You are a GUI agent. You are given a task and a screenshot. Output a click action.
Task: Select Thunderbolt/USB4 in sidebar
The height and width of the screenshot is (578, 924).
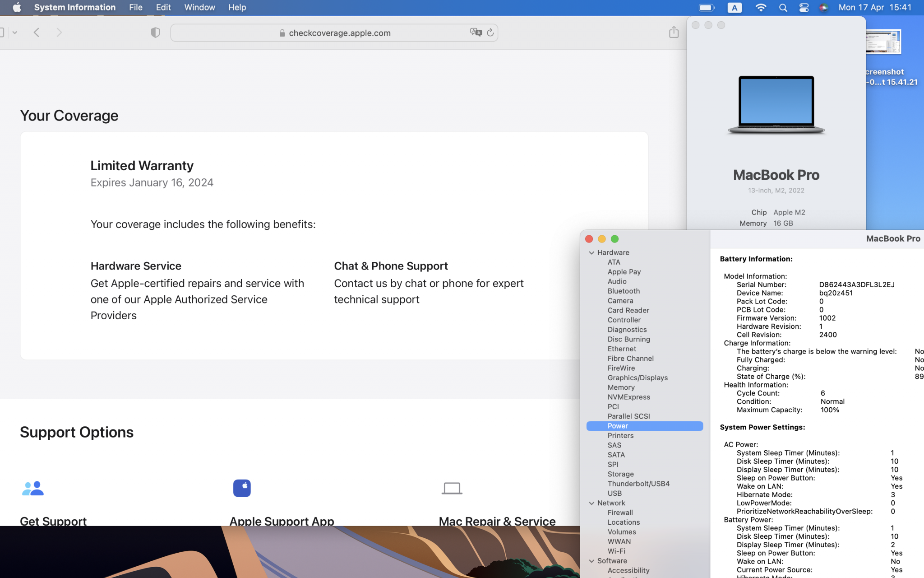638,484
